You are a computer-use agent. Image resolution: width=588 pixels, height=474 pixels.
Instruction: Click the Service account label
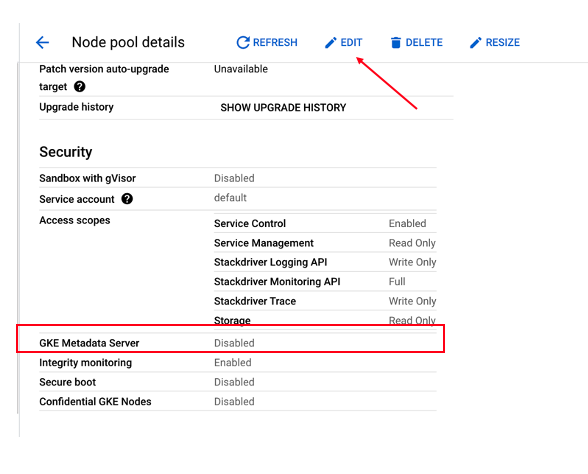tap(77, 199)
